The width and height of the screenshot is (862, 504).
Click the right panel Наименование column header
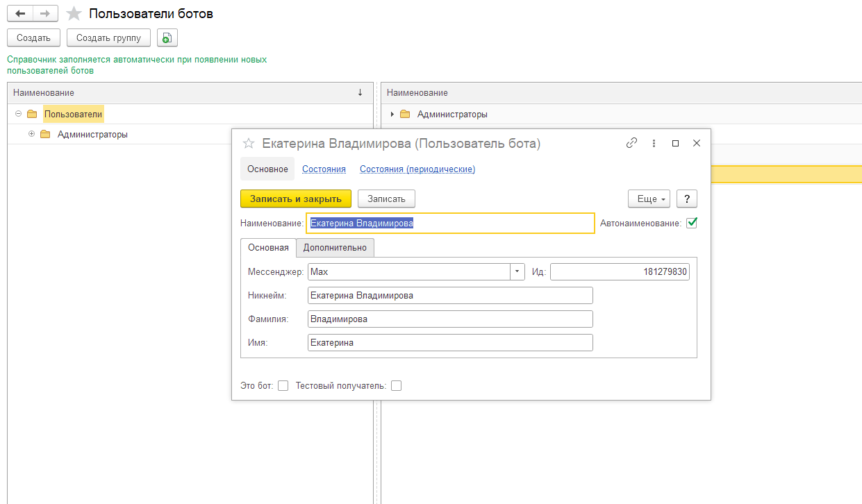622,92
